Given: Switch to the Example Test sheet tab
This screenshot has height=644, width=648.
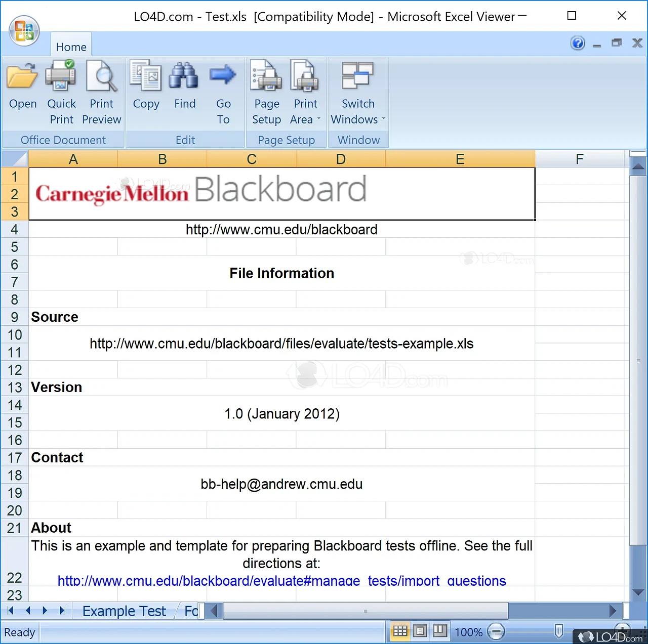Looking at the screenshot, I should [124, 611].
